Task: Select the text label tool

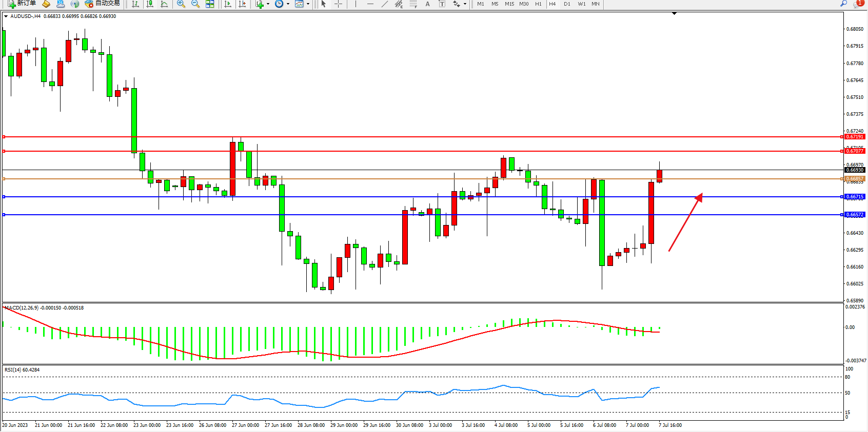Action: [x=442, y=4]
